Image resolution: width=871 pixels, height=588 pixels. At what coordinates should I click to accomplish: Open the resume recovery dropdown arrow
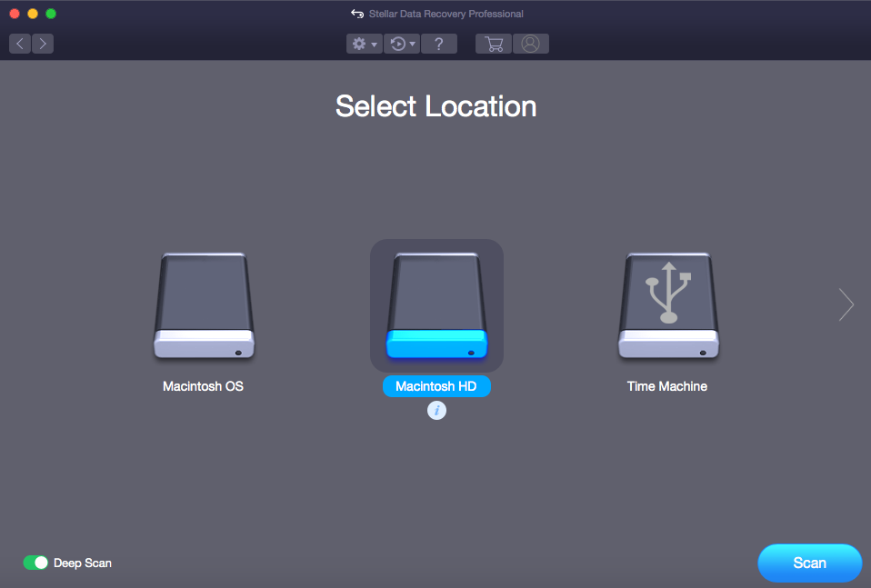(x=410, y=44)
